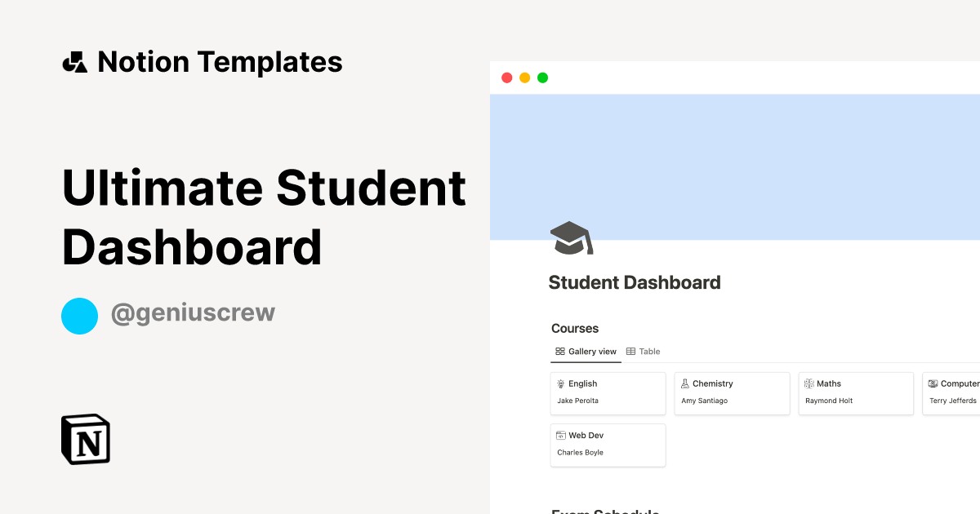Switch to the Table tab

click(x=649, y=351)
